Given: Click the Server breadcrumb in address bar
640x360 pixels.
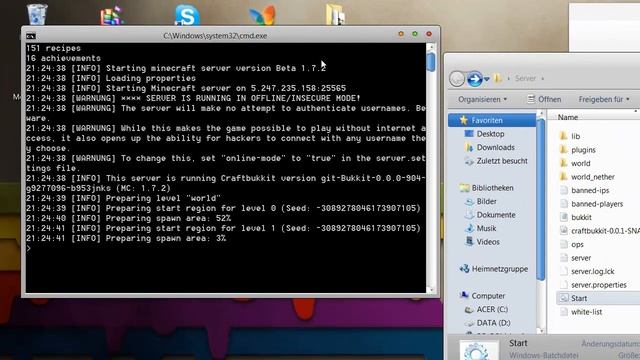Looking at the screenshot, I should tap(525, 78).
